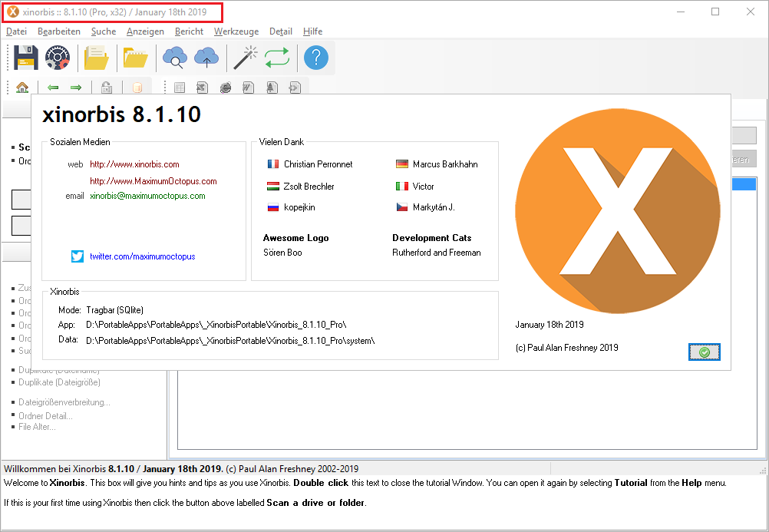
Task: Click the name Markytán J.
Action: pyautogui.click(x=434, y=207)
